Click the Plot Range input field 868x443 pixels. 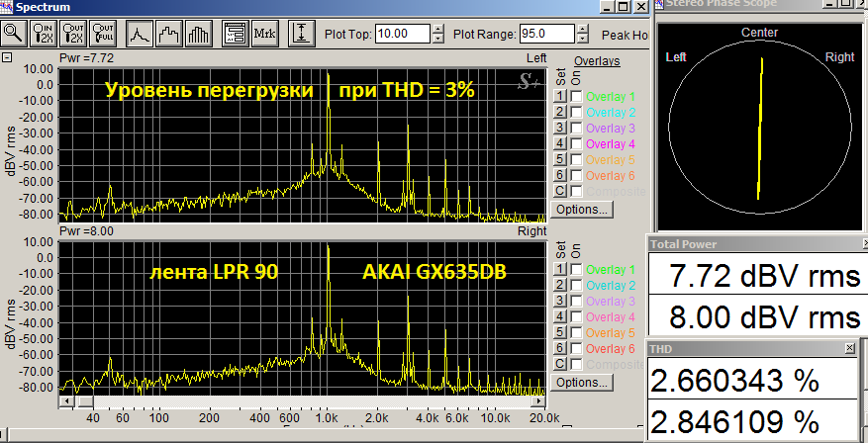point(546,34)
